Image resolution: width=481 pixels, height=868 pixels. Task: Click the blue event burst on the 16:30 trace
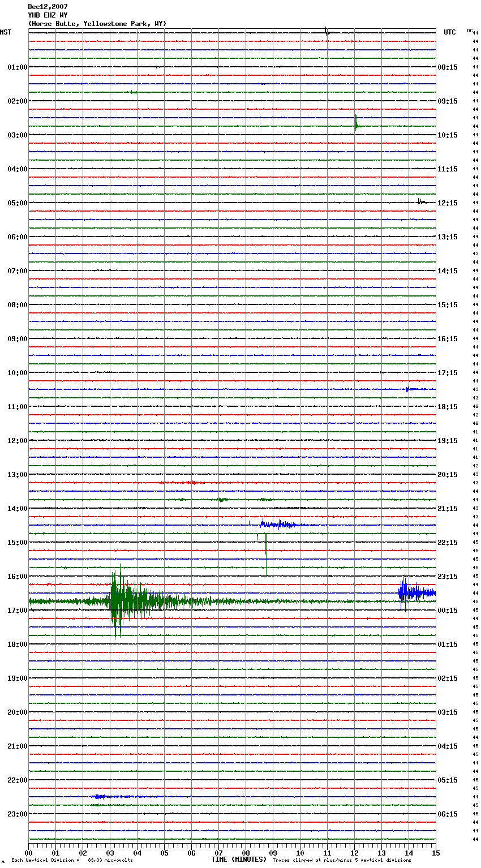click(416, 593)
